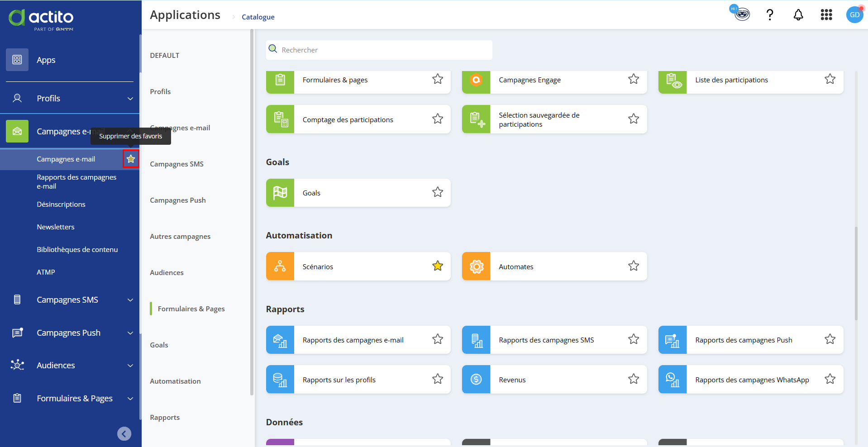Click the Comptage des participations icon
This screenshot has width=868, height=447.
(280, 119)
